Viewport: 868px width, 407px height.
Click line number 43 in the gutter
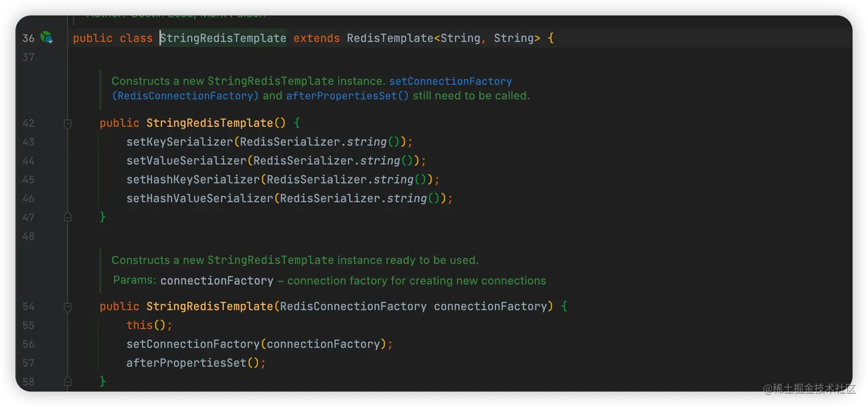(29, 142)
